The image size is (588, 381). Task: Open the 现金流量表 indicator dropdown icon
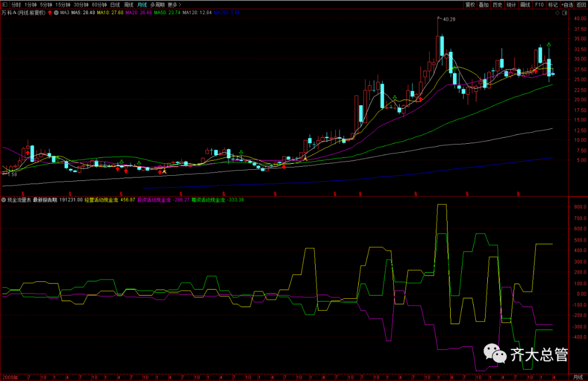pos(4,200)
